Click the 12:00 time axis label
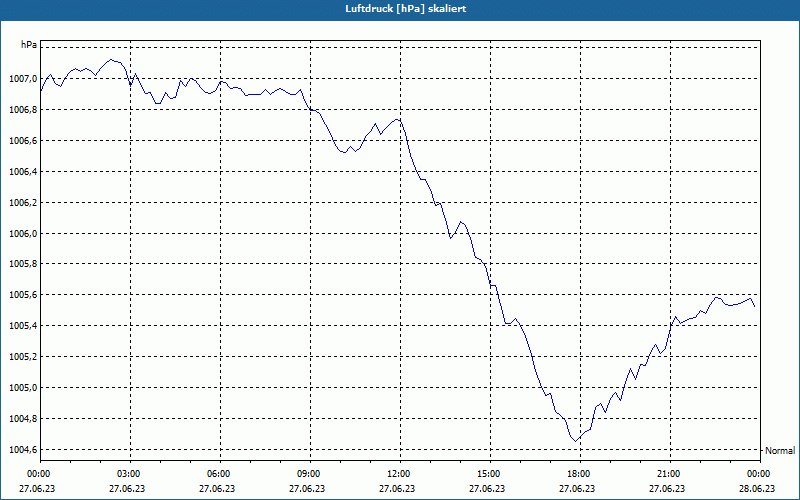Image resolution: width=800 pixels, height=500 pixels. [x=400, y=474]
